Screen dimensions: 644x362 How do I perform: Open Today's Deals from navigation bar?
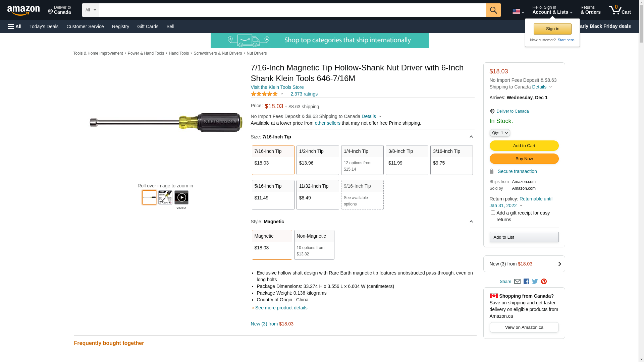(44, 26)
